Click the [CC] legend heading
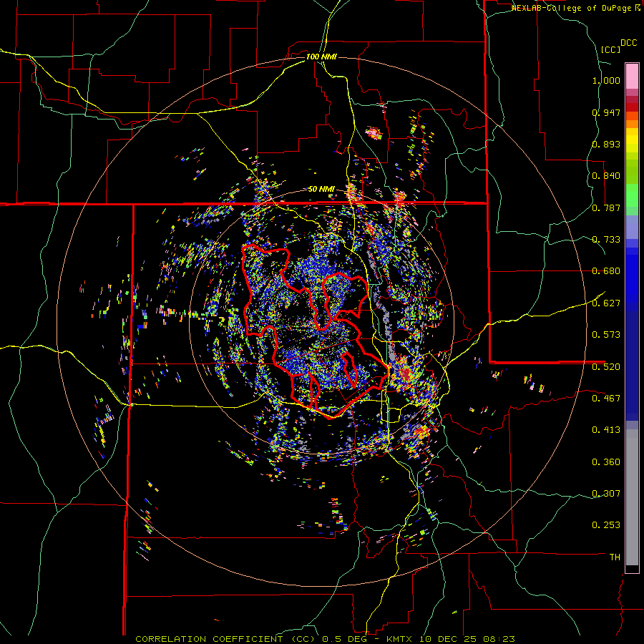The width and height of the screenshot is (644, 644). pyautogui.click(x=610, y=49)
